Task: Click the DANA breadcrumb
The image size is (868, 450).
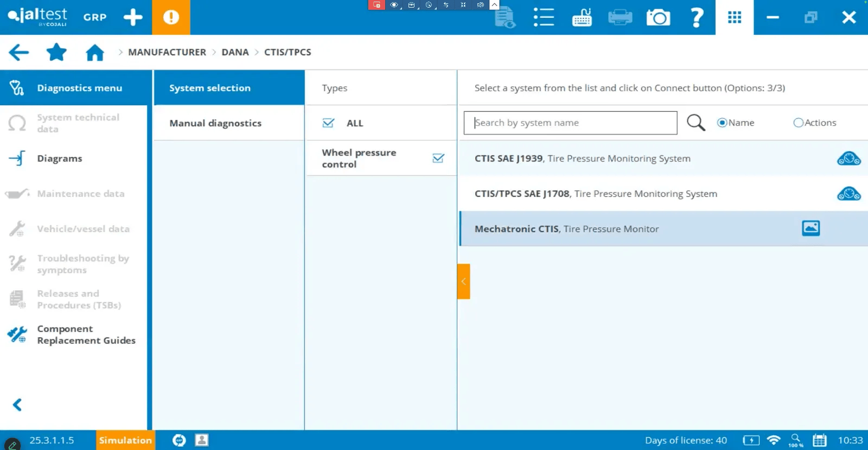Action: [x=235, y=52]
